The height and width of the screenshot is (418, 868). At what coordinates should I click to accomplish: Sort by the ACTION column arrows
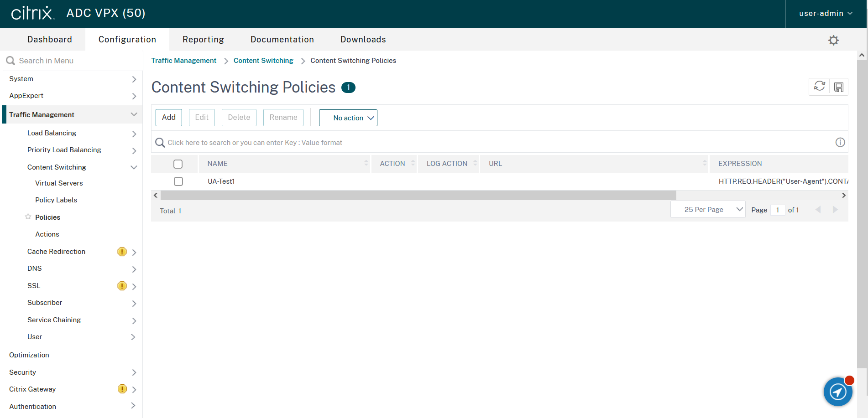(413, 163)
